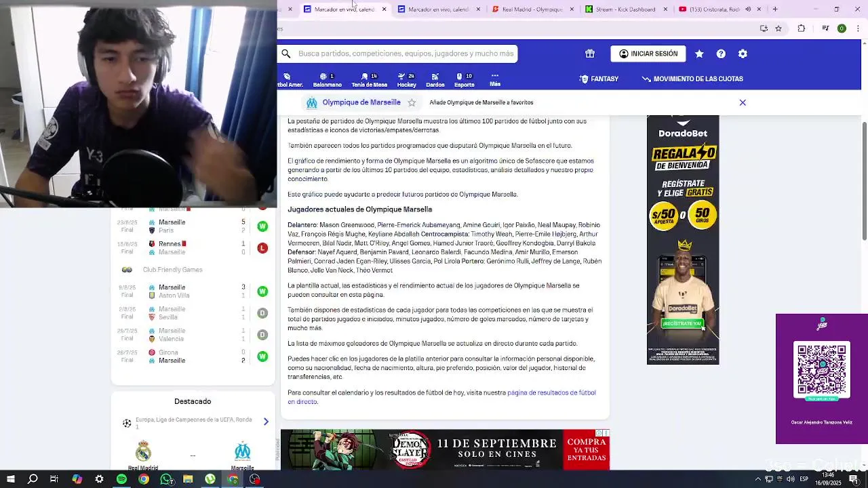Open the Marseille crest in Destacado

(x=242, y=451)
